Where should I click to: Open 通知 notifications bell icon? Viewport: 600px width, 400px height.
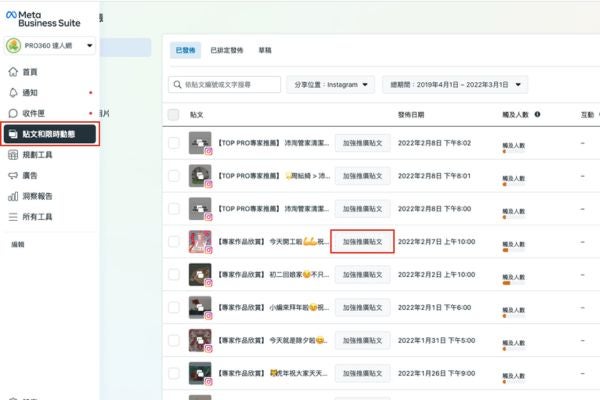click(x=12, y=92)
